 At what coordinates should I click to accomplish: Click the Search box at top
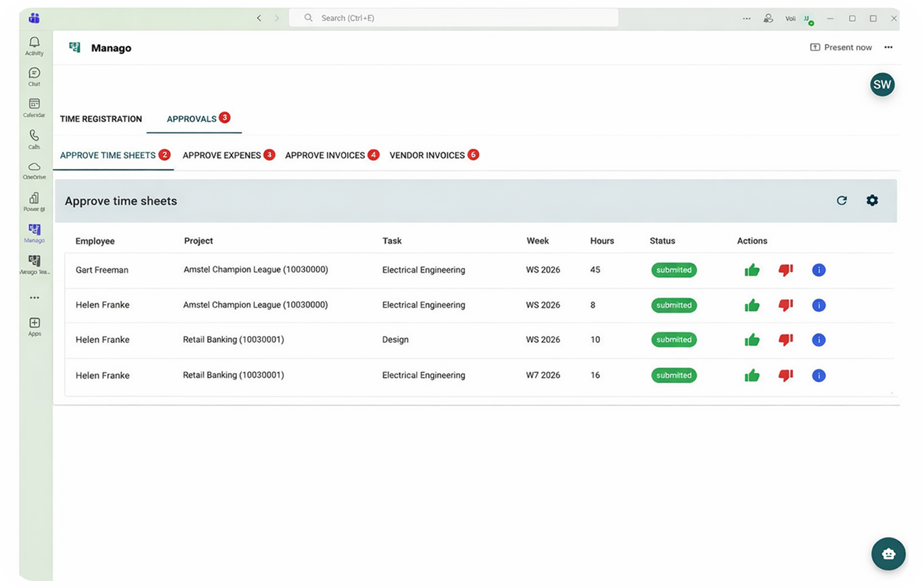(454, 18)
